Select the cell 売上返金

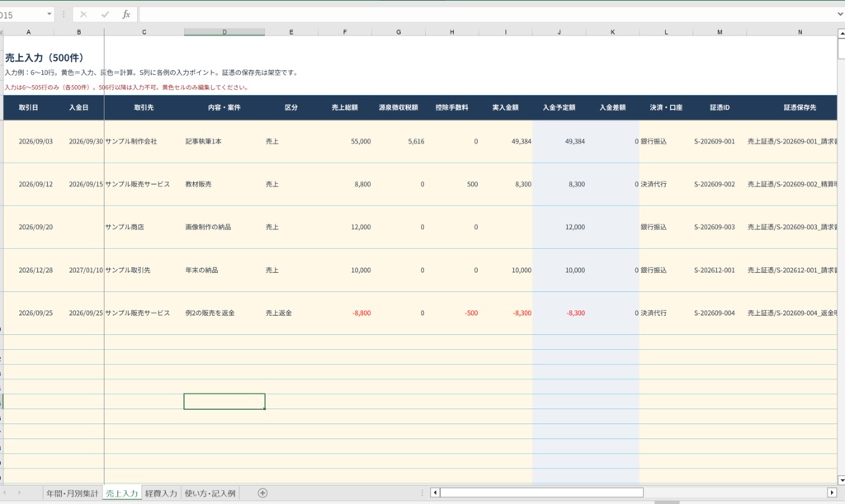(291, 313)
